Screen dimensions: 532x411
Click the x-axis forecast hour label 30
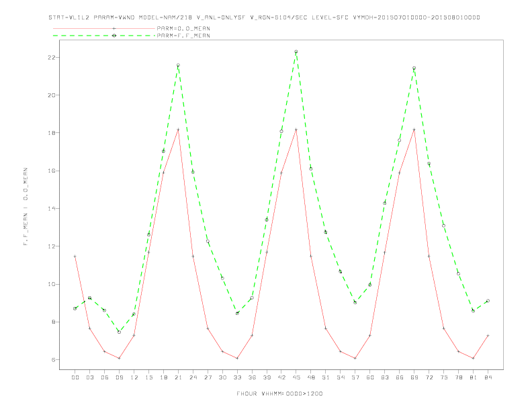coord(222,377)
